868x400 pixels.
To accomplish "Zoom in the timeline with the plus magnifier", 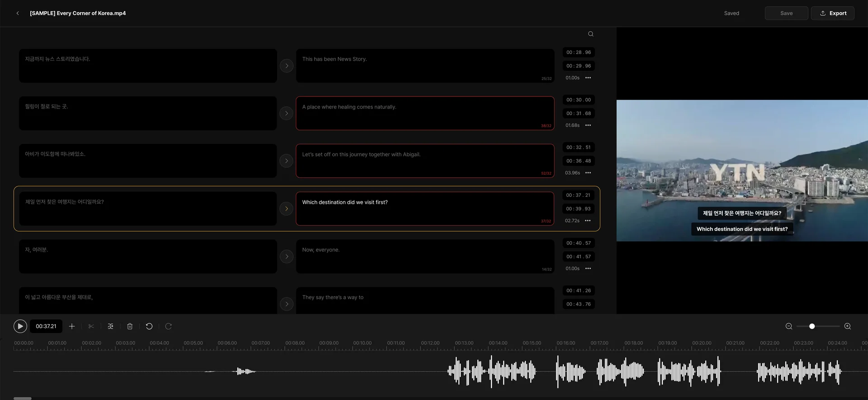I will point(848,326).
